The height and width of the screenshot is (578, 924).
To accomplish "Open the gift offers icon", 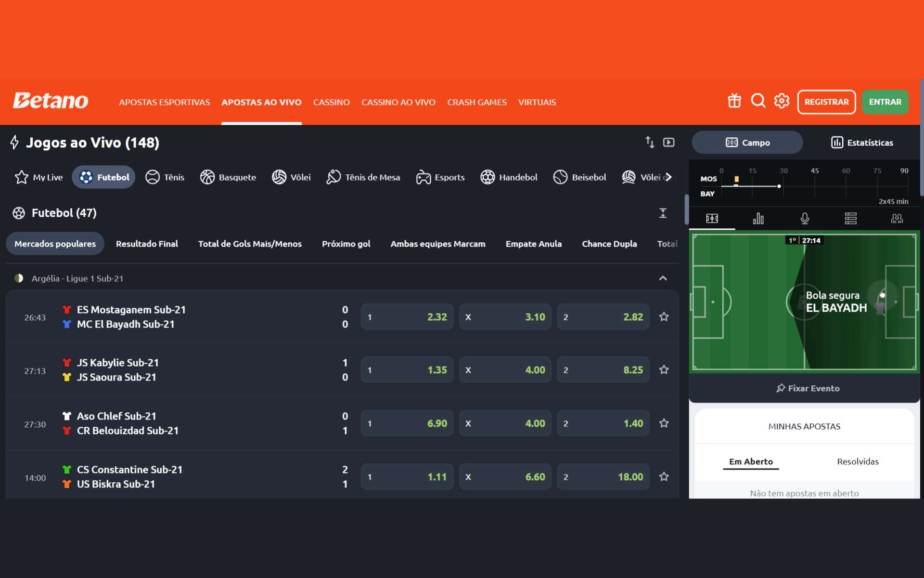I will coord(734,101).
